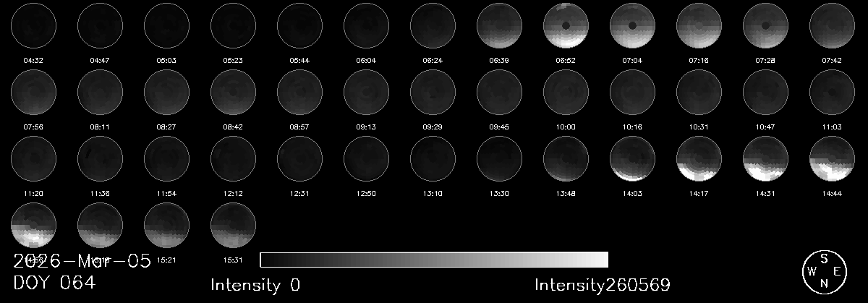Click the 08:42 disk image
This screenshot has height=303, width=868.
coord(233,92)
